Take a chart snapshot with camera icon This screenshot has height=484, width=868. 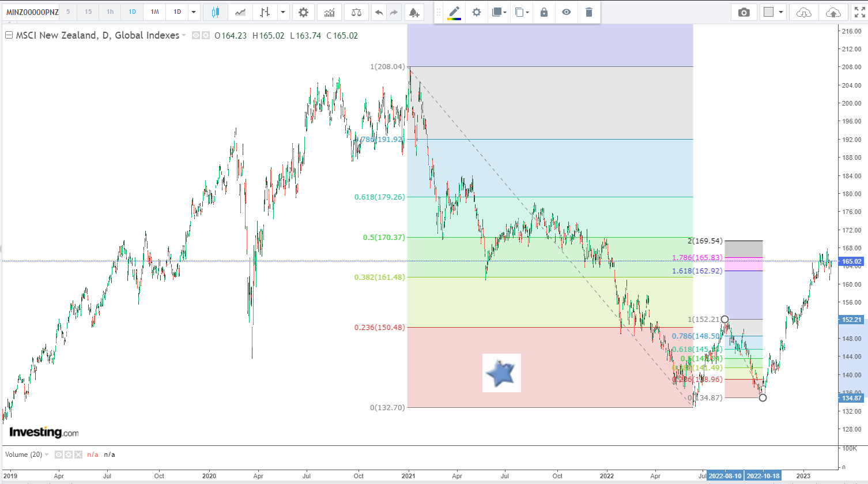click(x=744, y=12)
